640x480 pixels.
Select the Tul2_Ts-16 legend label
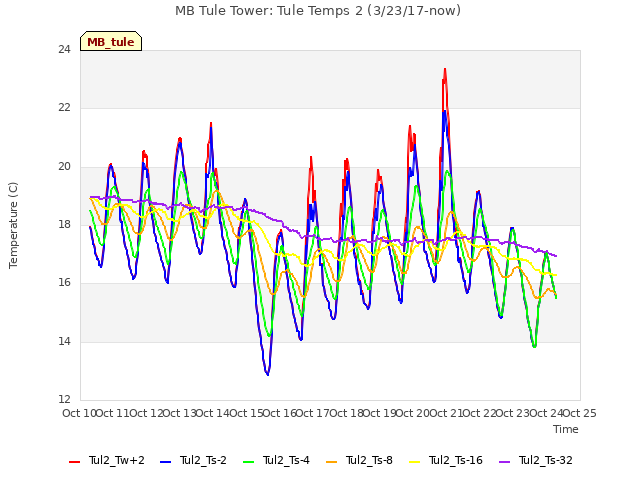click(x=456, y=460)
